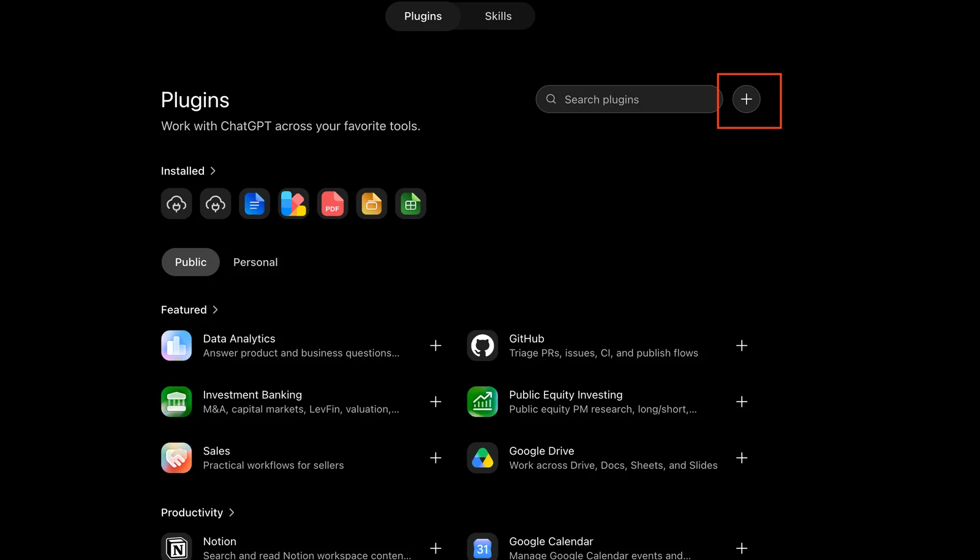Click the plus button beside Search plugins
The height and width of the screenshot is (560, 980).
746,99
